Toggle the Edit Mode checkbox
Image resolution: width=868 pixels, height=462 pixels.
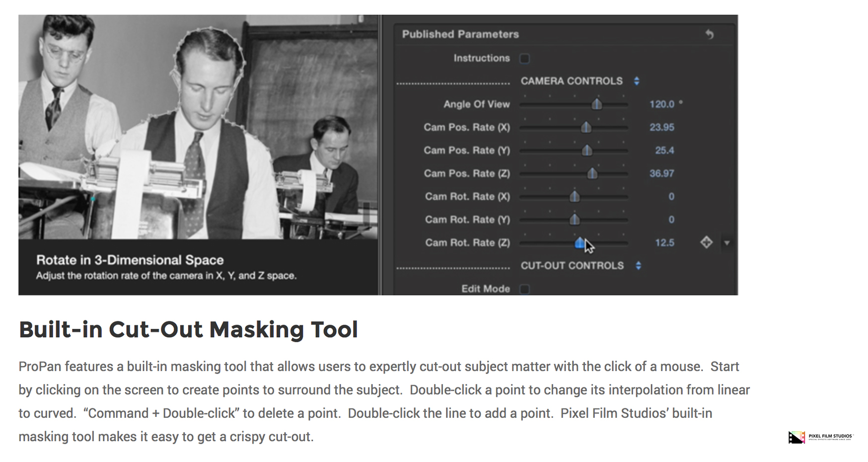point(524,289)
